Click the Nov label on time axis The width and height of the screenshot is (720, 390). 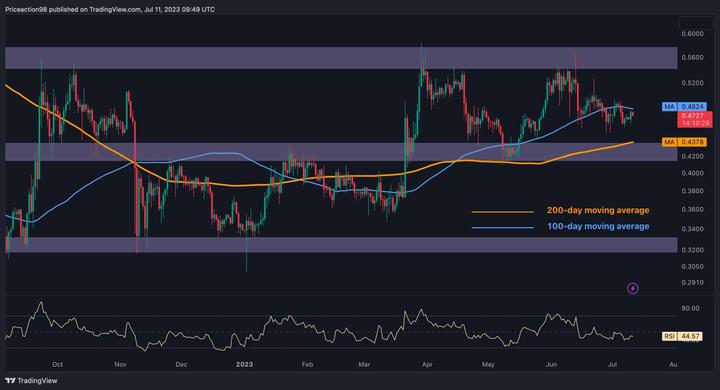coord(120,364)
